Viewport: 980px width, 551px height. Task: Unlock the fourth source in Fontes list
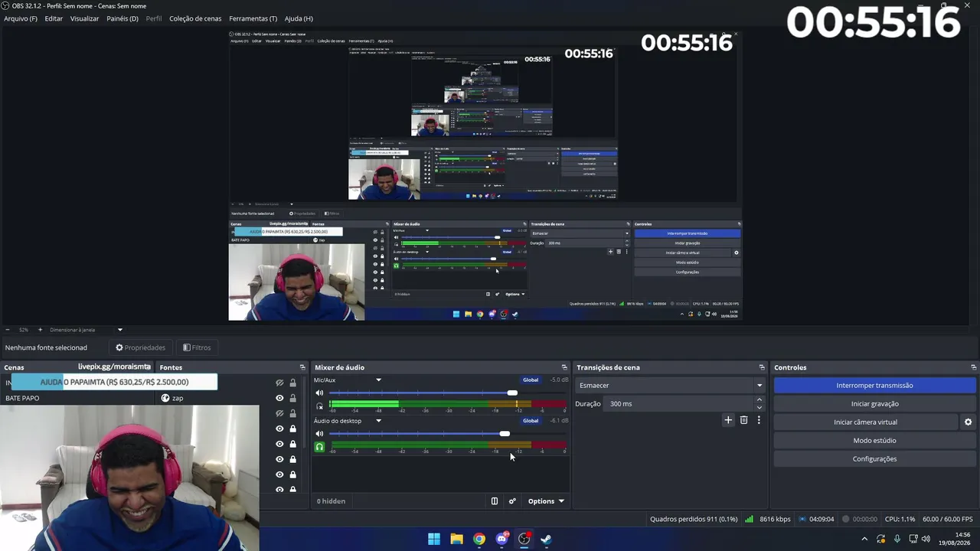292,429
